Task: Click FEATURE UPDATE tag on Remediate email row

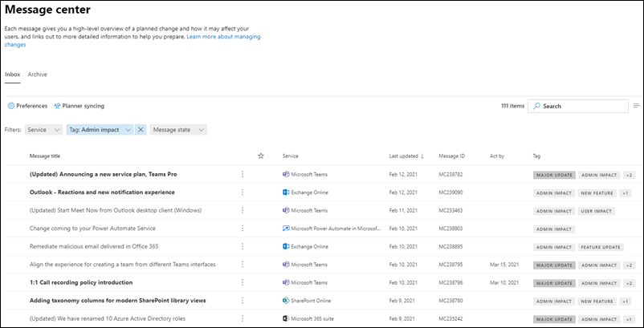Action: [601, 247]
